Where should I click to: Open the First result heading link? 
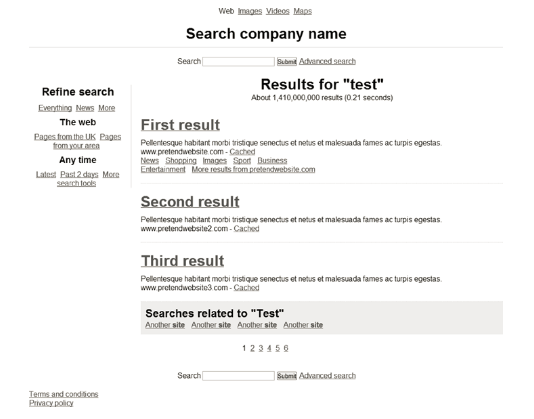tap(180, 125)
